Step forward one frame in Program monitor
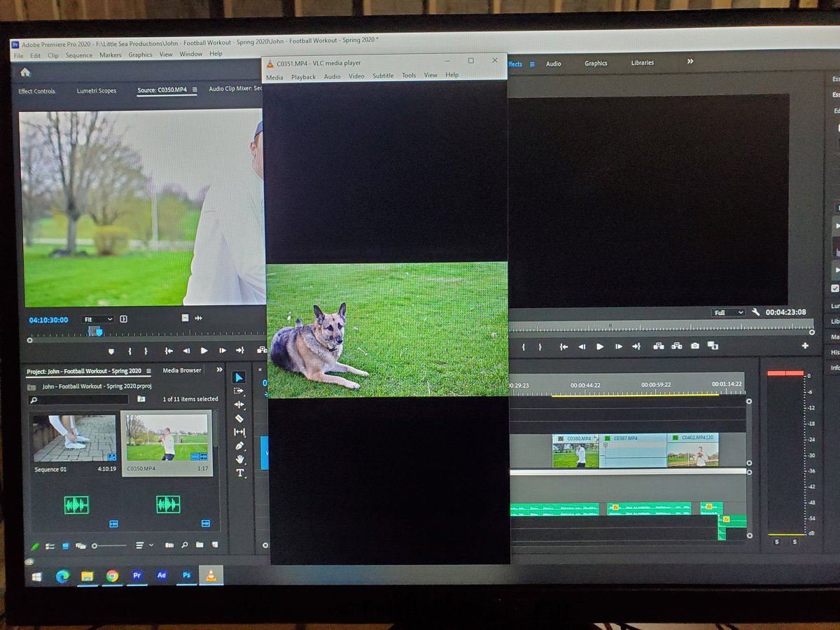 [x=618, y=346]
